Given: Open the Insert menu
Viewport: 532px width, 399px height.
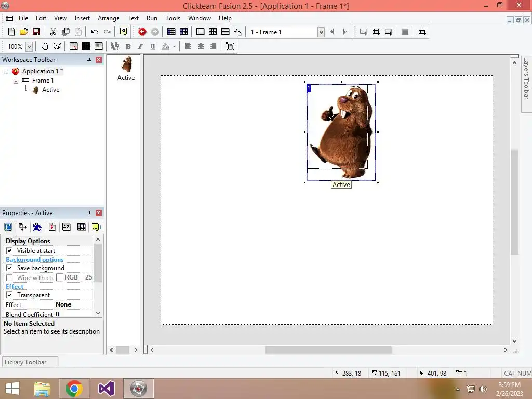Looking at the screenshot, I should point(82,18).
